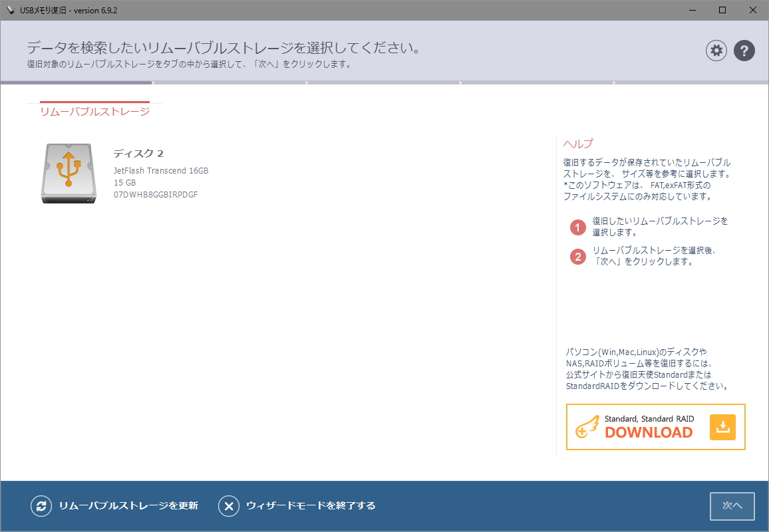Screen dimensions: 769x532
Task: Open the settings gear icon
Action: (x=716, y=51)
